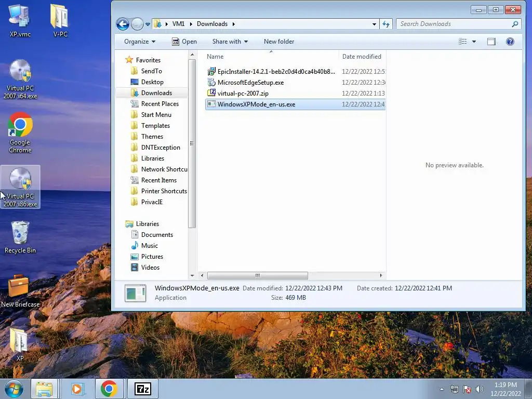Viewport: 532px width, 399px height.
Task: Select DNTException in navigation pane
Action: coord(161,147)
